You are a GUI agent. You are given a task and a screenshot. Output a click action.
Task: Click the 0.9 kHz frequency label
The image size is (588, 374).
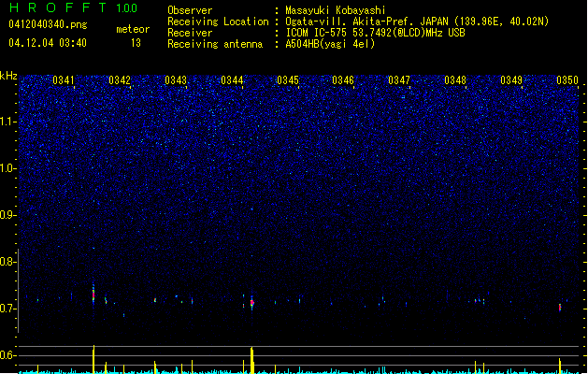coord(7,215)
